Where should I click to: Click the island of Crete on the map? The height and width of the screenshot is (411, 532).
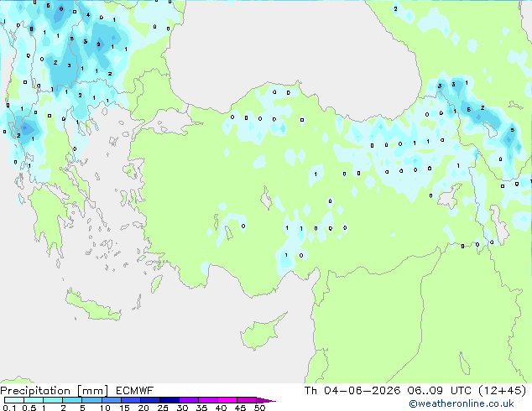point(92,306)
